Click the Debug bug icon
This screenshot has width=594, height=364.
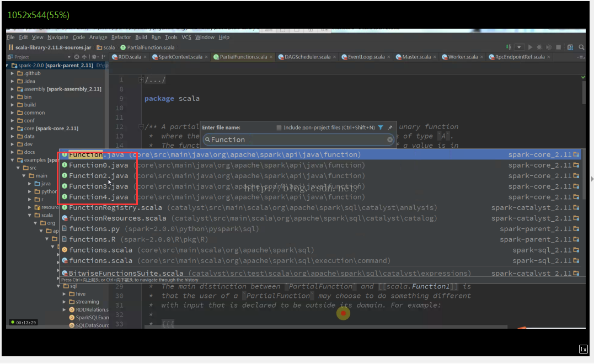[x=539, y=47]
